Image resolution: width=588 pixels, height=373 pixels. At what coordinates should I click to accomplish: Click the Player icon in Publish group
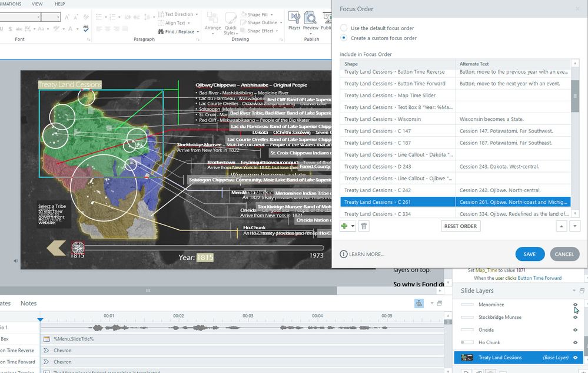point(294,19)
